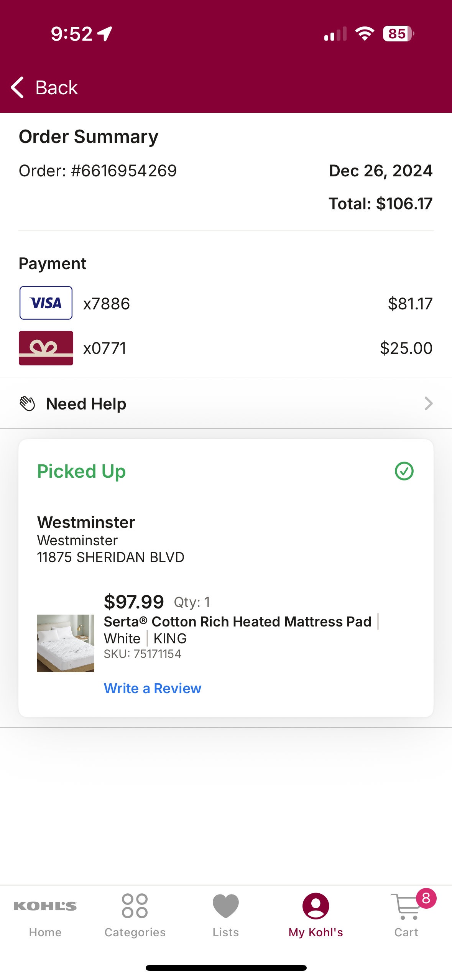Expand Need Help with the right chevron
Screen dimensions: 452x980
click(428, 403)
